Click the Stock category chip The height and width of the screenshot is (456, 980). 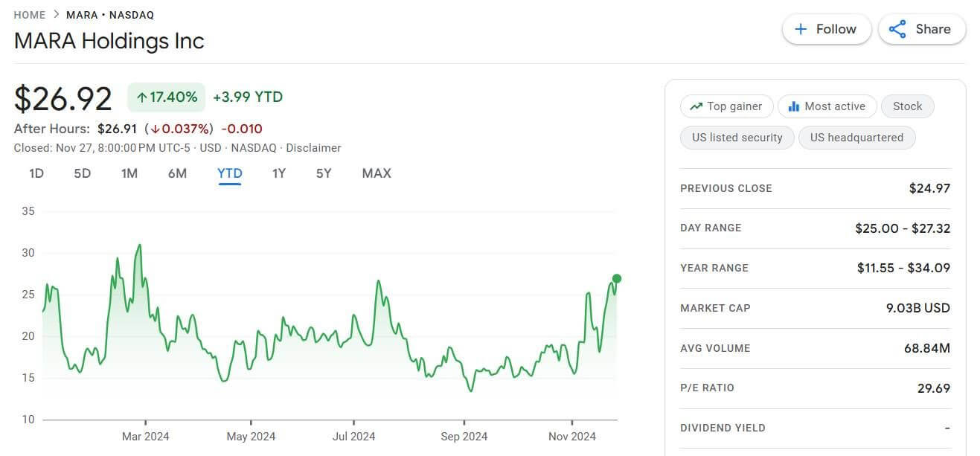tap(908, 106)
